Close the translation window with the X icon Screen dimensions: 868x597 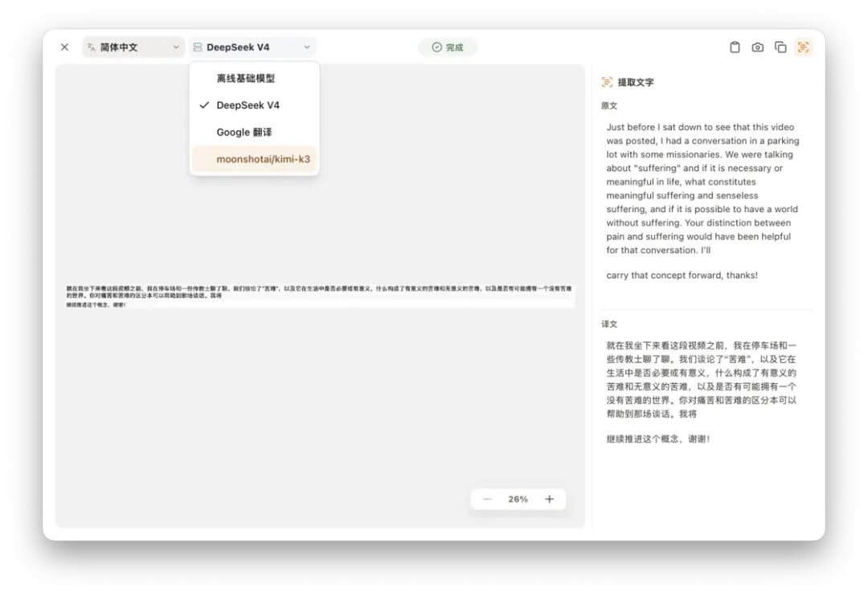65,47
